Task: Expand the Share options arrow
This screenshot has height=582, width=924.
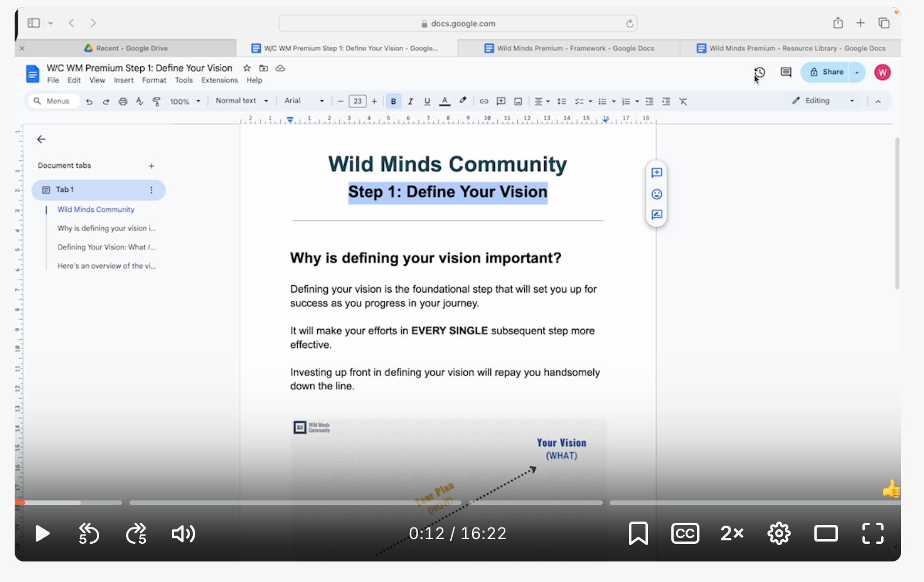Action: (857, 72)
